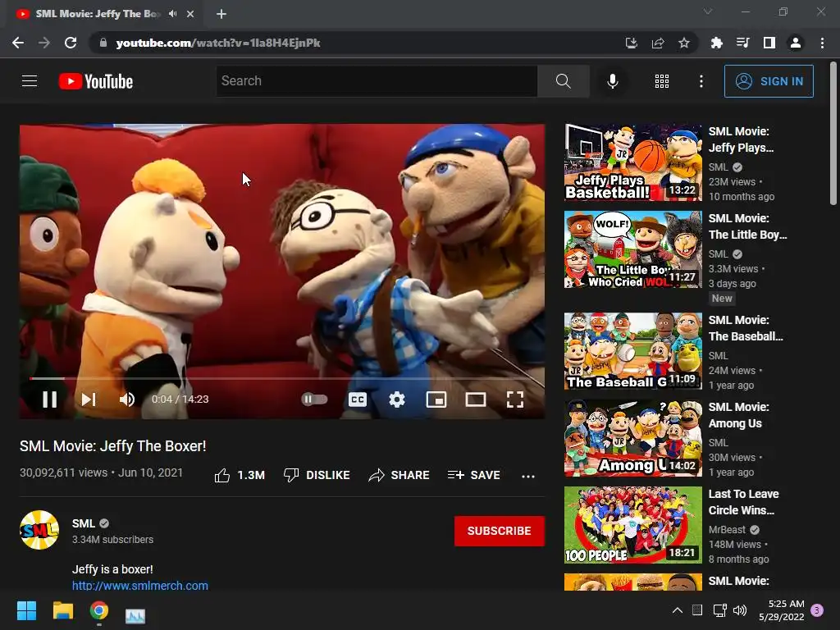This screenshot has height=630, width=840.
Task: Open Chrome's three-dot menu
Action: click(822, 43)
